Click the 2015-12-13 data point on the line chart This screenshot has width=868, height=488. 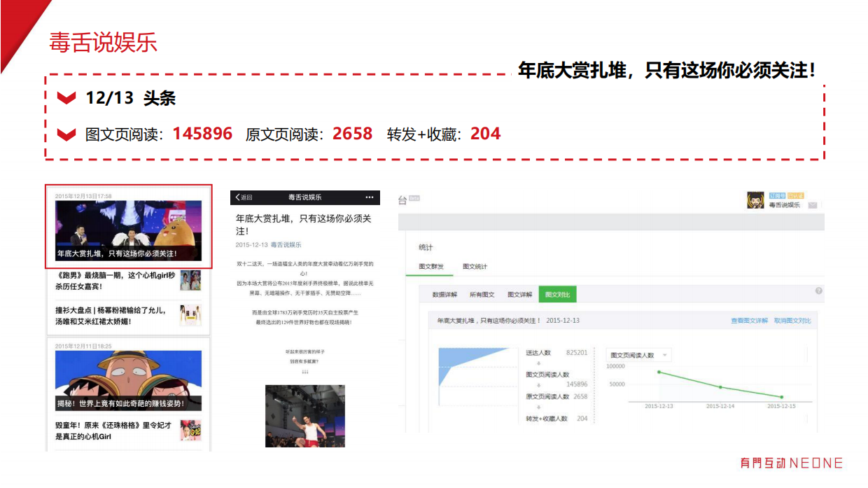pos(658,373)
